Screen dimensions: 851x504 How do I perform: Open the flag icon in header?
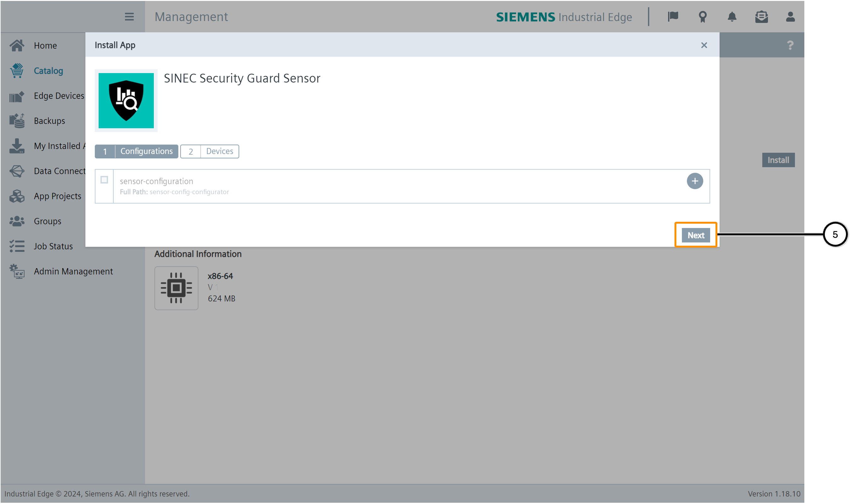pos(673,17)
